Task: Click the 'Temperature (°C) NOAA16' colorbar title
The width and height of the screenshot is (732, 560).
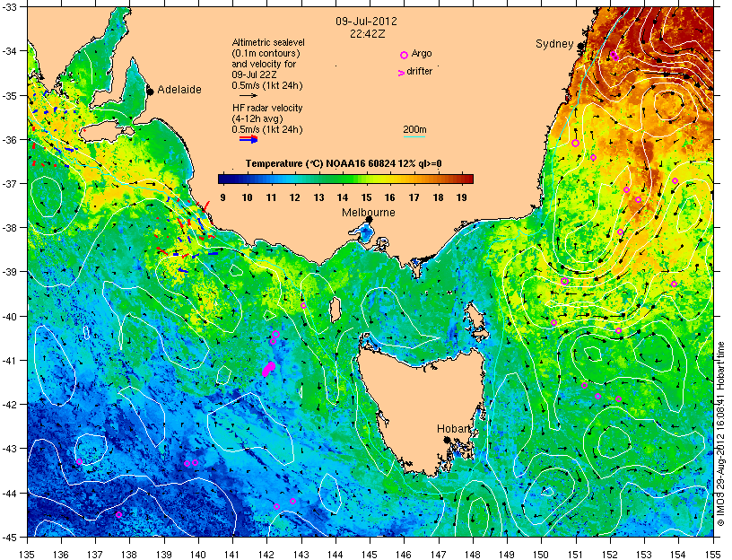Action: (344, 163)
